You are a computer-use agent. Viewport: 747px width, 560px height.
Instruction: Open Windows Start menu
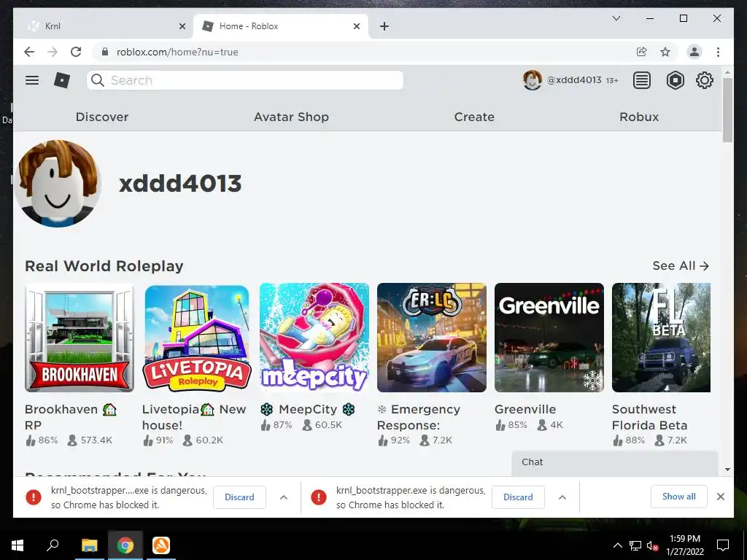pos(18,545)
